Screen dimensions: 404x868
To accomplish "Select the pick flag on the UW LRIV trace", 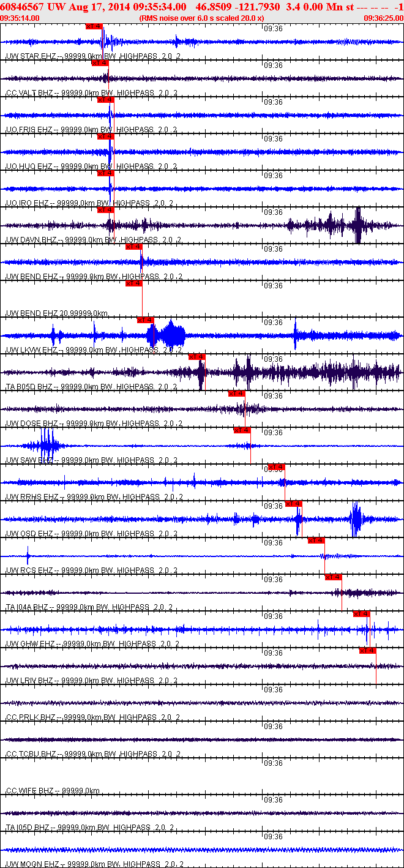I will (368, 651).
